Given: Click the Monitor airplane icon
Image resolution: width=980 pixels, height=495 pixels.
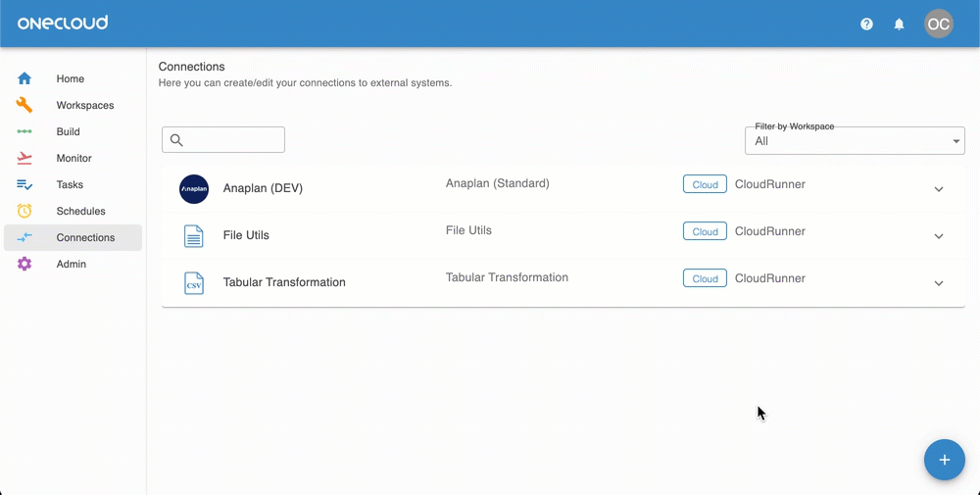Looking at the screenshot, I should coord(24,158).
